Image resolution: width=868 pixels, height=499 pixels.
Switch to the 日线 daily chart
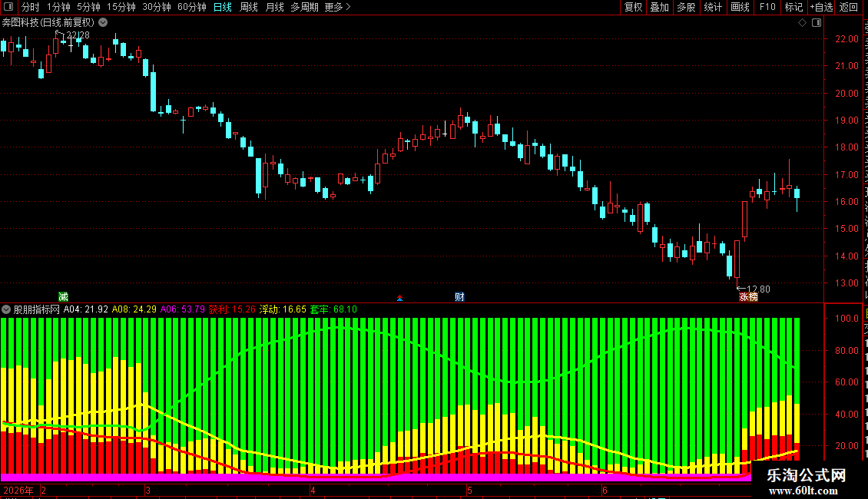[x=223, y=7]
